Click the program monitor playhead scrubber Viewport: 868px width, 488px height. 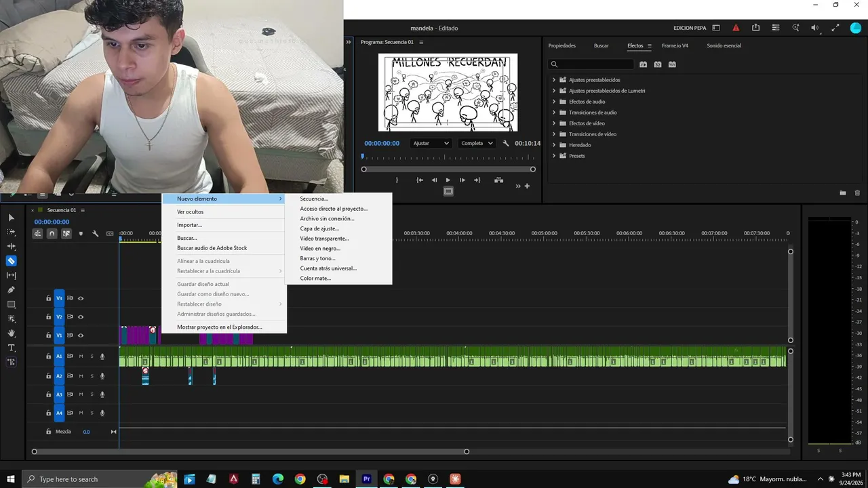click(x=362, y=157)
